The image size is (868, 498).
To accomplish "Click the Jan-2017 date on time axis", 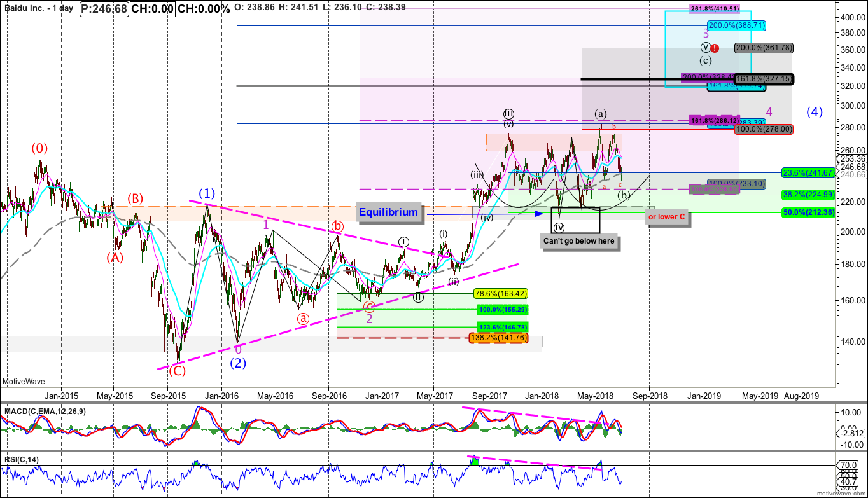I will [382, 395].
